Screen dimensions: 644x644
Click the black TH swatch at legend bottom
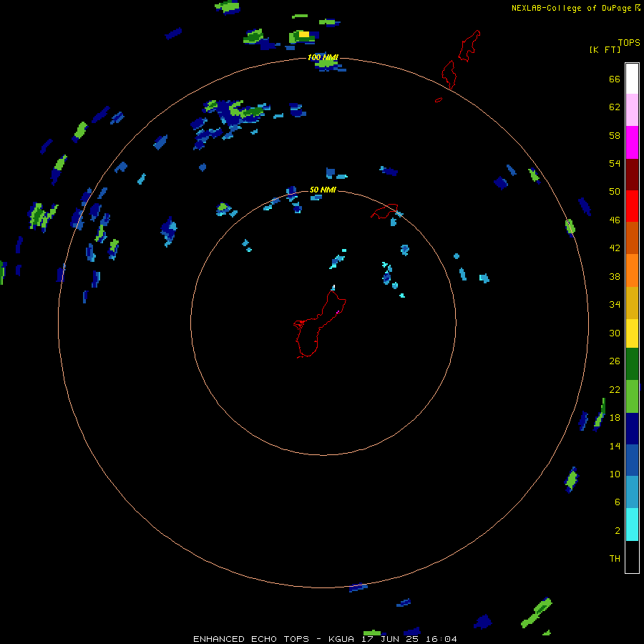[x=632, y=557]
